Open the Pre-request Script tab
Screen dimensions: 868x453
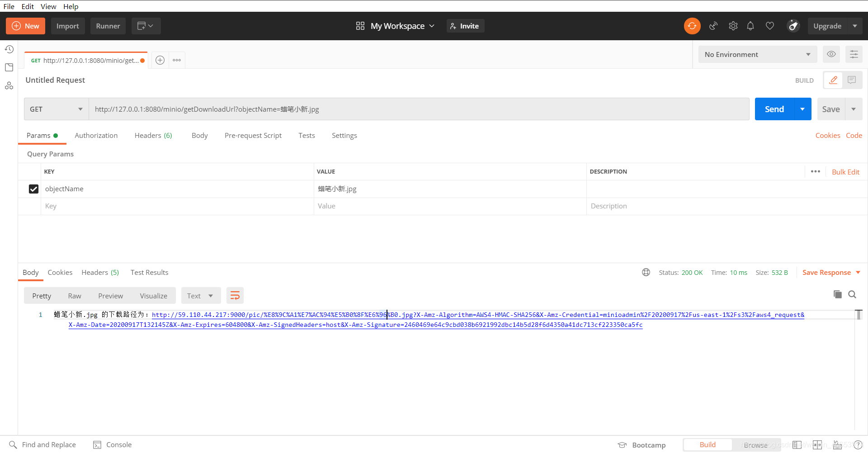253,136
